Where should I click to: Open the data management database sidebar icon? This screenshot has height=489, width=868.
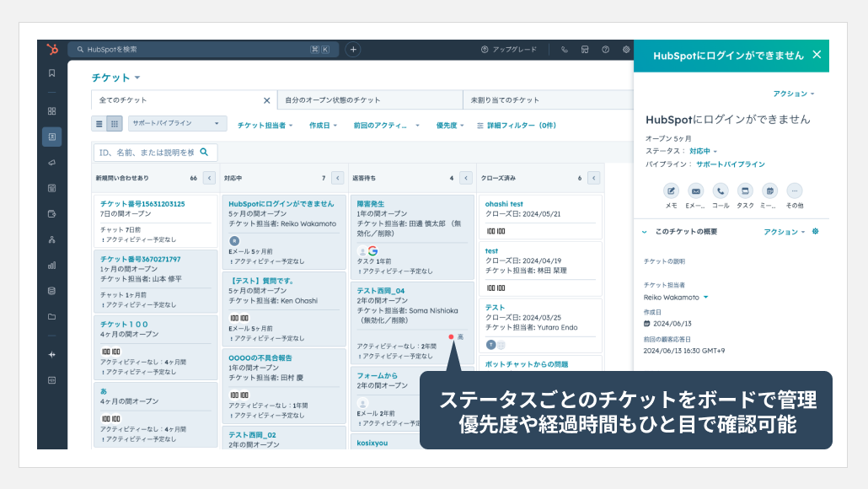tap(52, 291)
